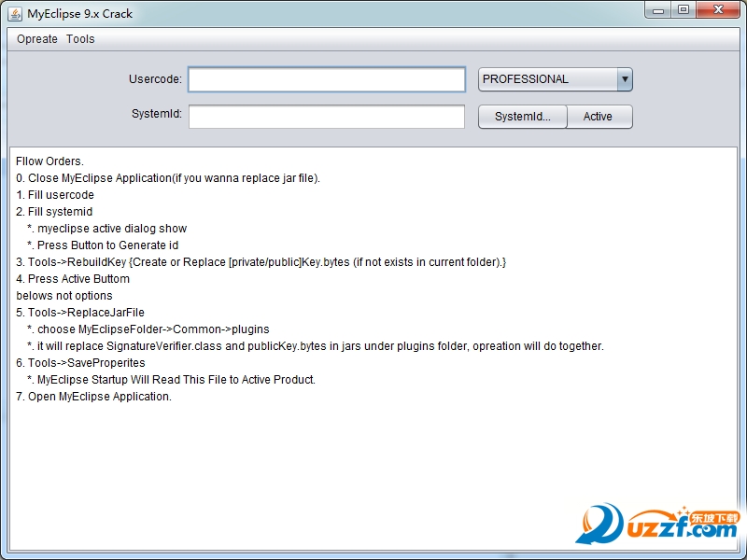
Task: Click the '2. Fill systemid' line
Action: coord(54,212)
